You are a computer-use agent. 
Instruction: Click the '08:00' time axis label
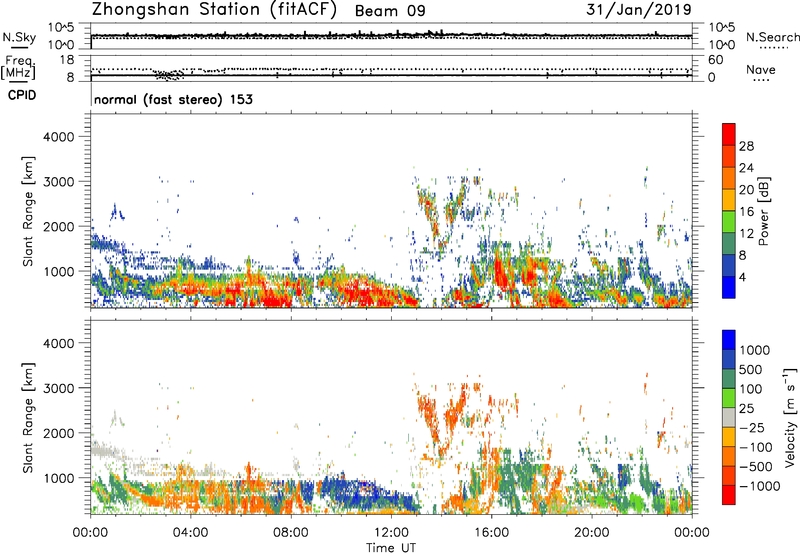[291, 533]
